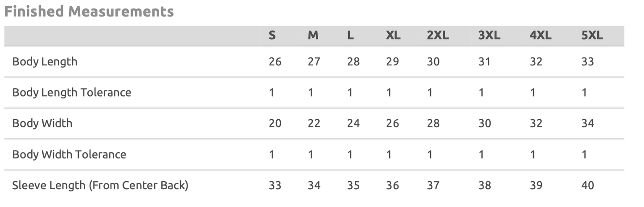Click the Body Width row label
Viewport: 644px width, 207px height.
pos(42,123)
